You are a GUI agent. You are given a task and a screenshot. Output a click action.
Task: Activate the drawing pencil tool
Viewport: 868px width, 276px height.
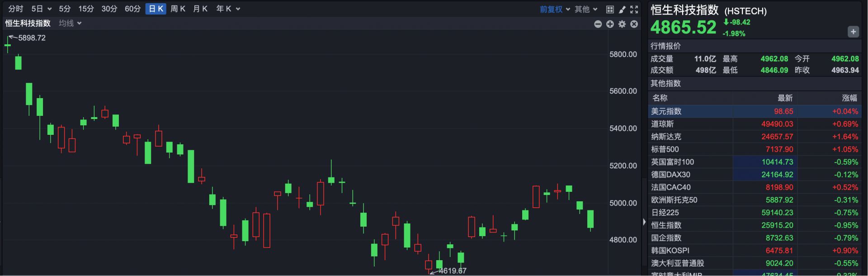pos(622,9)
